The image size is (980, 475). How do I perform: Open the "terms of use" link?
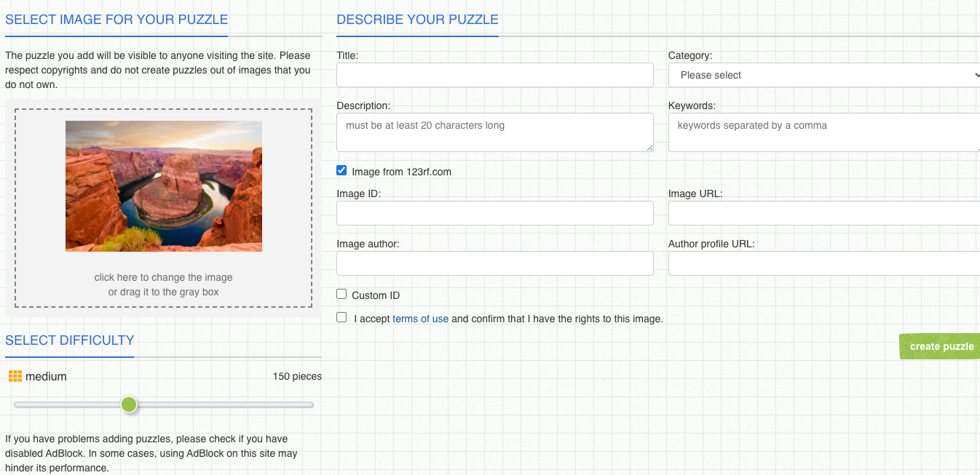pos(420,319)
